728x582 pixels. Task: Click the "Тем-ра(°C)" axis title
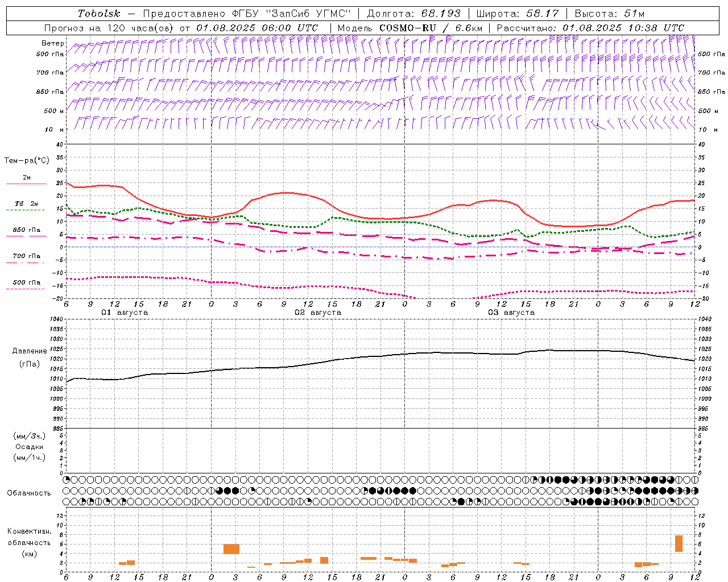27,161
